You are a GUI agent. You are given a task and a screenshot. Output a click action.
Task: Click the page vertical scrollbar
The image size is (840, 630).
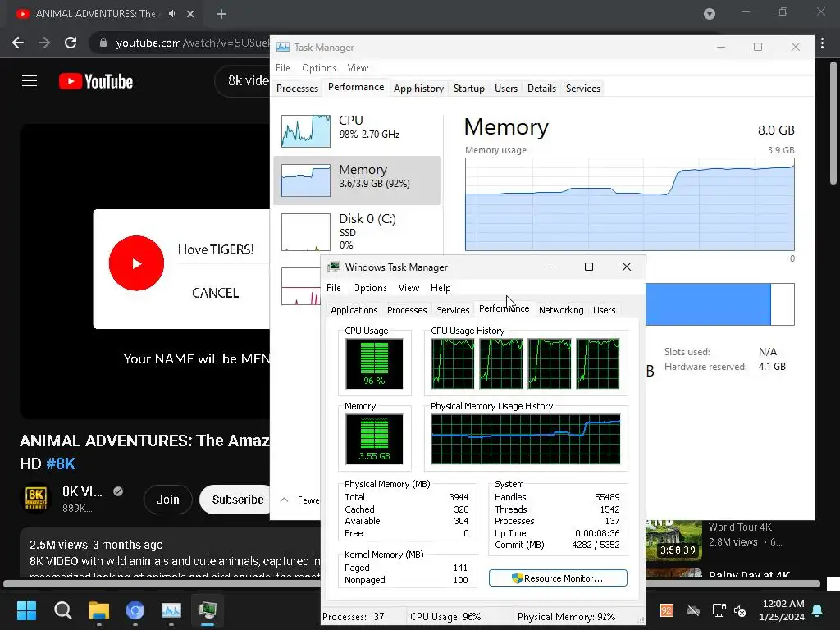pos(833,123)
